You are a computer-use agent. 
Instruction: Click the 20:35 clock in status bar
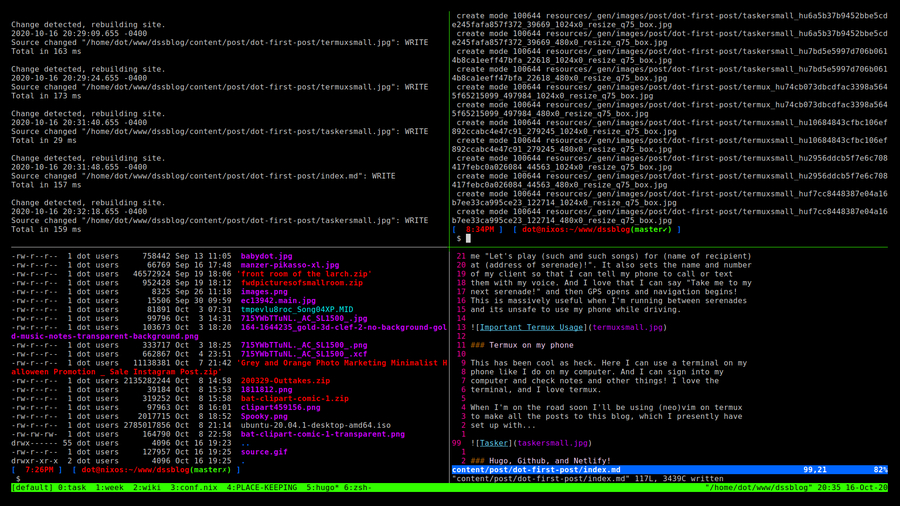(829, 488)
